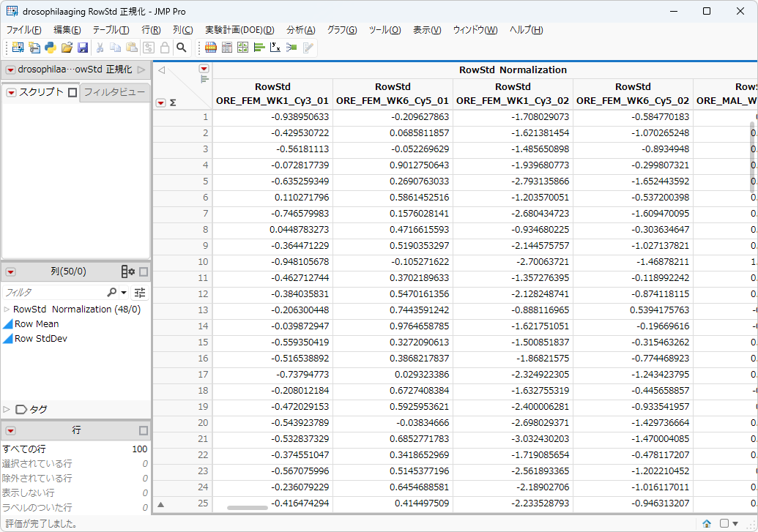The height and width of the screenshot is (532, 758).
Task: Select column header ORE_FEM_WK6_Cy5_01
Action: (x=393, y=94)
